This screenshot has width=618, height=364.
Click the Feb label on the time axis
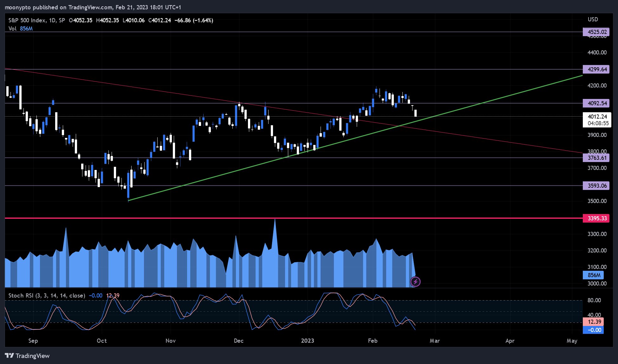pos(373,341)
